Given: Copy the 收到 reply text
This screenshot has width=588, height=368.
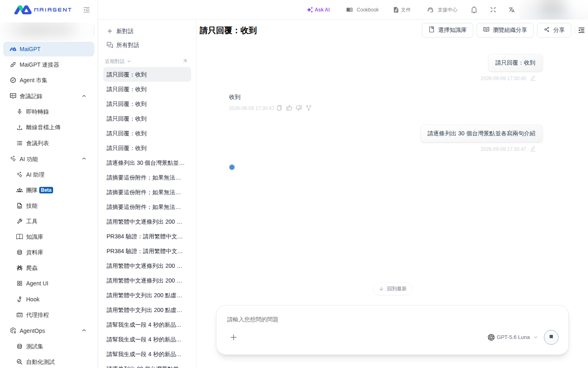Looking at the screenshot, I should 279,108.
